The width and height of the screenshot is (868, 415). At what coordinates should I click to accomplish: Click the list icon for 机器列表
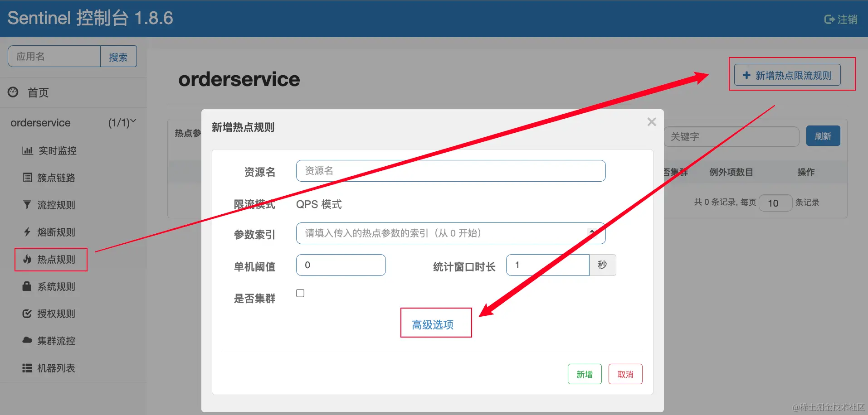coord(27,368)
